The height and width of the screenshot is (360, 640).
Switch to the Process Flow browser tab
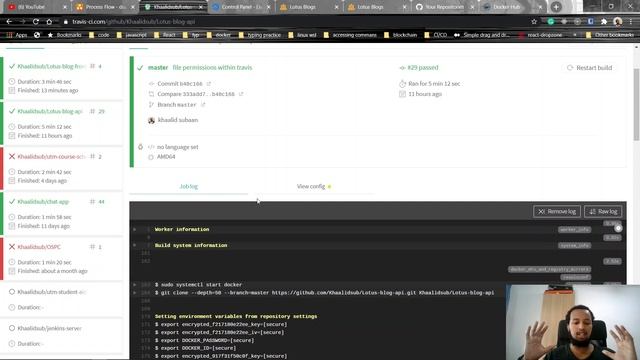104,7
